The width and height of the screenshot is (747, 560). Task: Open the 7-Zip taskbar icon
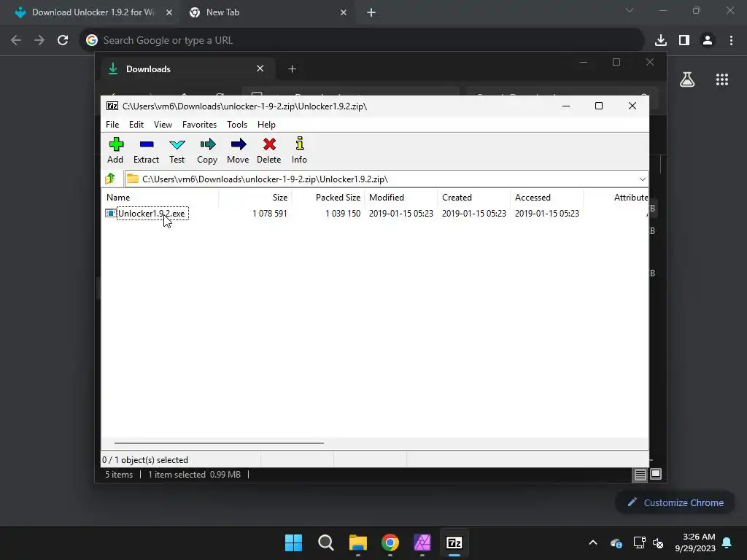tap(454, 542)
